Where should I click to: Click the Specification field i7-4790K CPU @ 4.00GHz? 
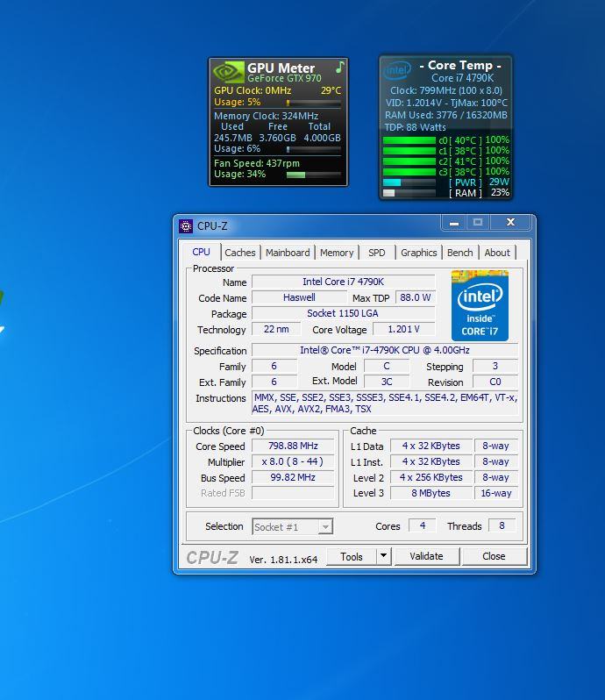(x=385, y=350)
